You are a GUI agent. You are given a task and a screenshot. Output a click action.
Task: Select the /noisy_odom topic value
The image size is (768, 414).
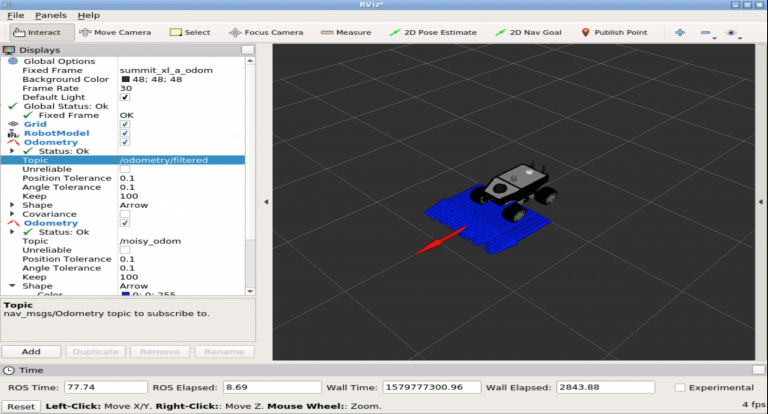(150, 241)
